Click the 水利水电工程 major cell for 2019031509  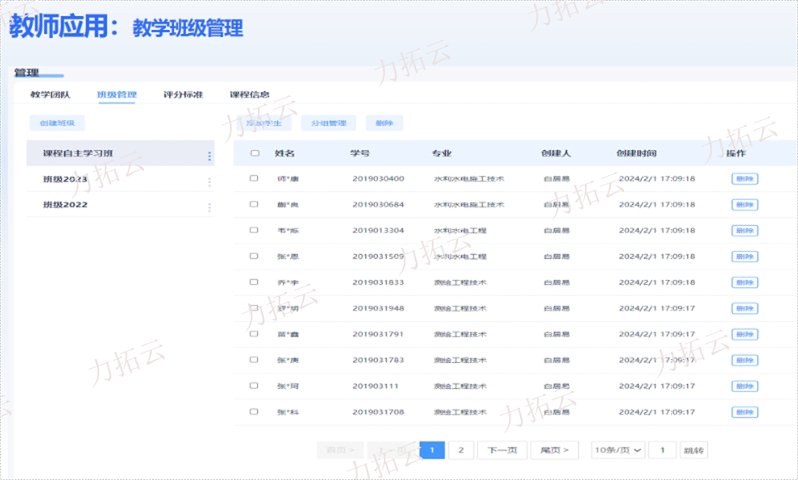pos(460,257)
